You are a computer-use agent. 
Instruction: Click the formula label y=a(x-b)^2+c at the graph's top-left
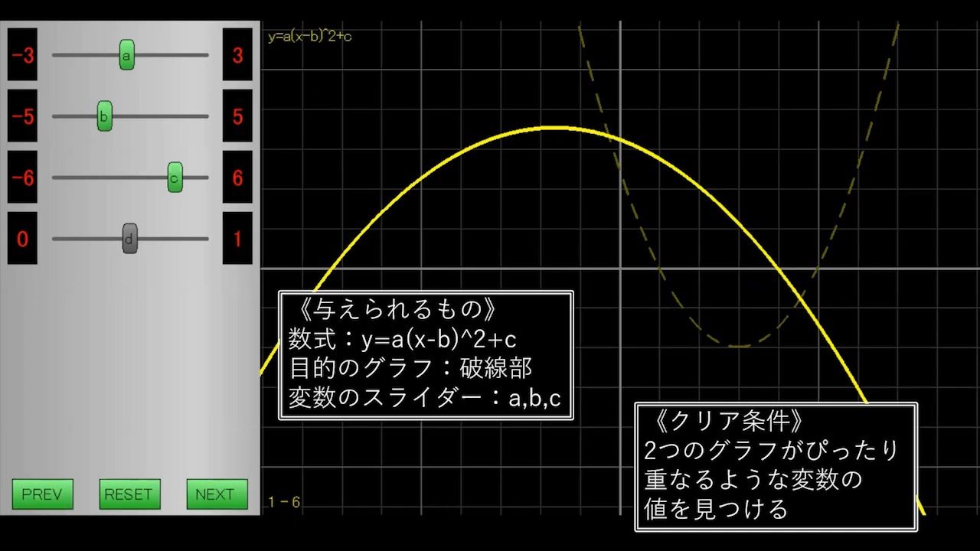309,37
